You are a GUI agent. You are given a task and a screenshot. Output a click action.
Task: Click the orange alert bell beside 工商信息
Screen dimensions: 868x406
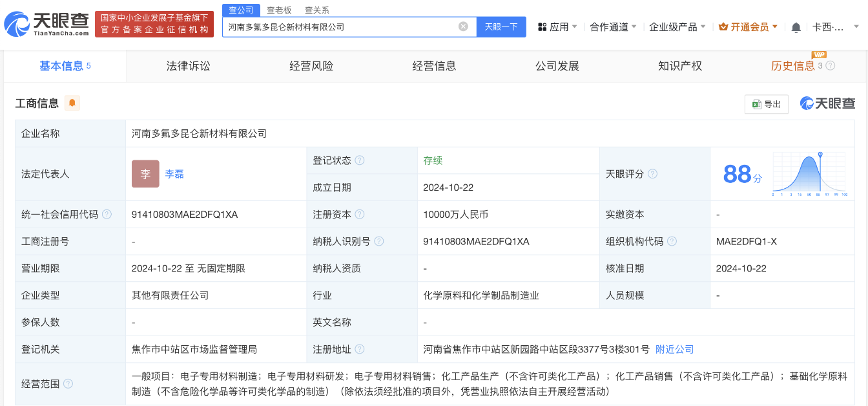pyautogui.click(x=72, y=103)
